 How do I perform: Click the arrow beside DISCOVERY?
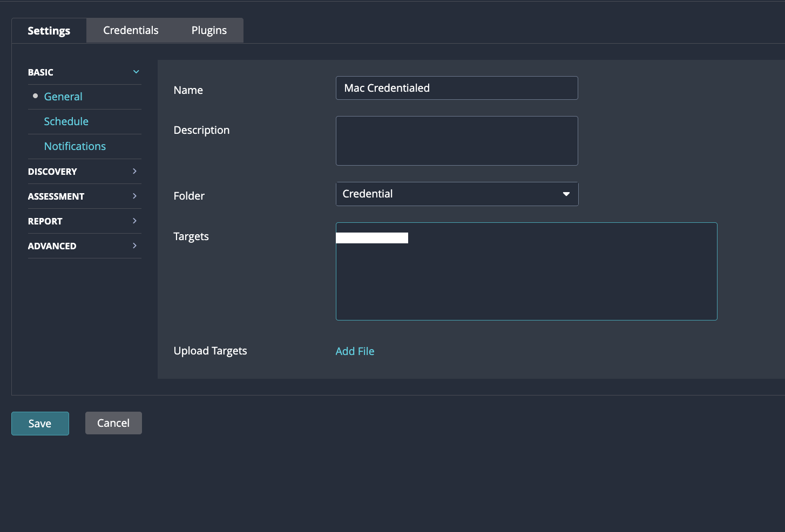[134, 171]
